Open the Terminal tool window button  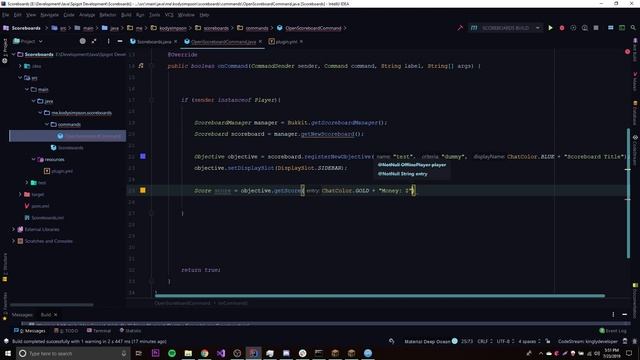click(99, 331)
